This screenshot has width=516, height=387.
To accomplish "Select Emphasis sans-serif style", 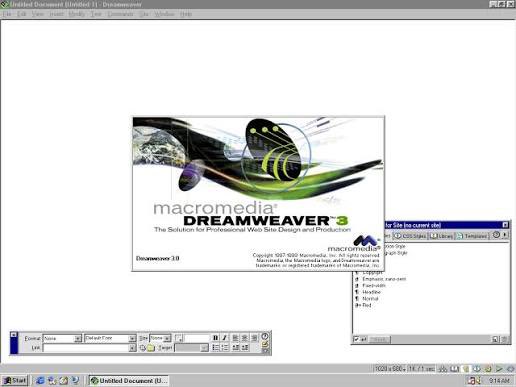I will pos(384,279).
